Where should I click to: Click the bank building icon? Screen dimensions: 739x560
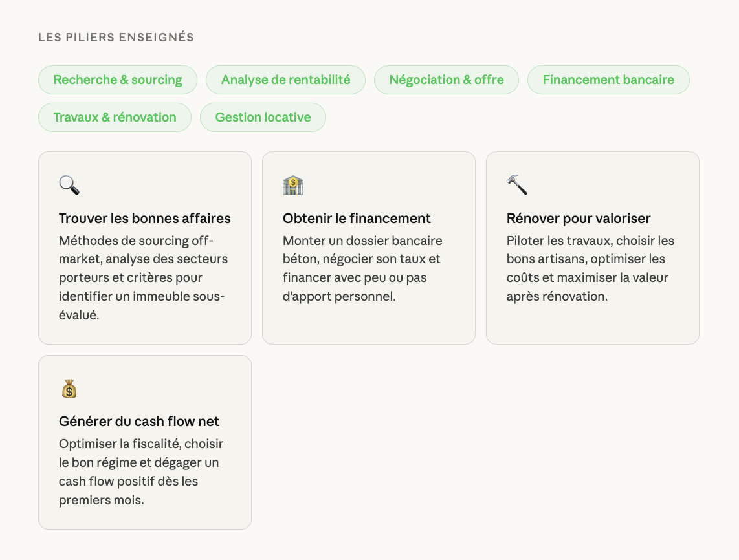(293, 185)
